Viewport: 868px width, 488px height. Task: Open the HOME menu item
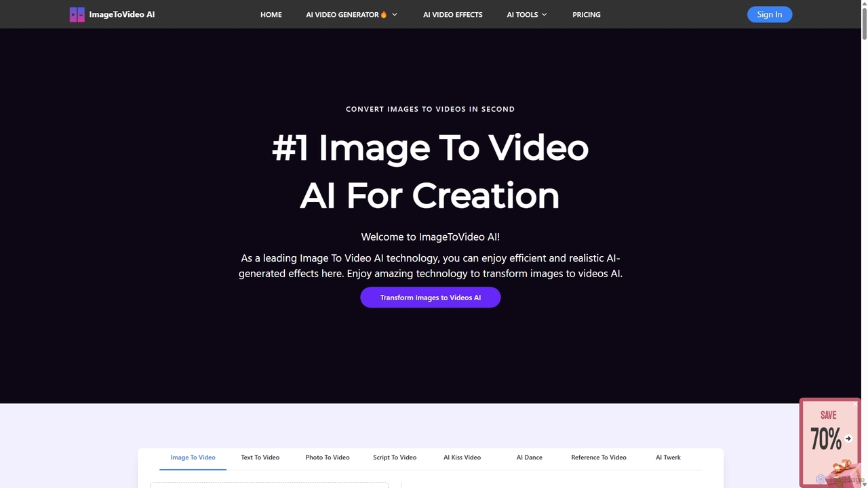click(x=271, y=14)
